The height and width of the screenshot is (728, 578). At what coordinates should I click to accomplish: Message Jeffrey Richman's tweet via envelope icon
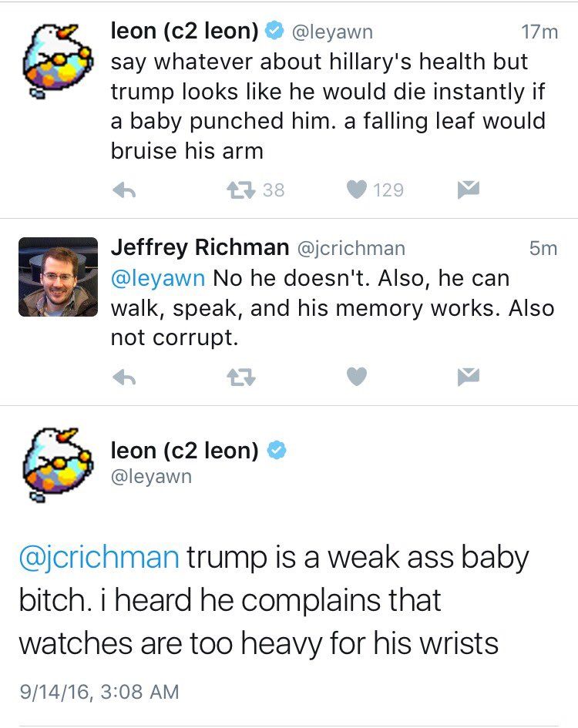click(x=468, y=377)
